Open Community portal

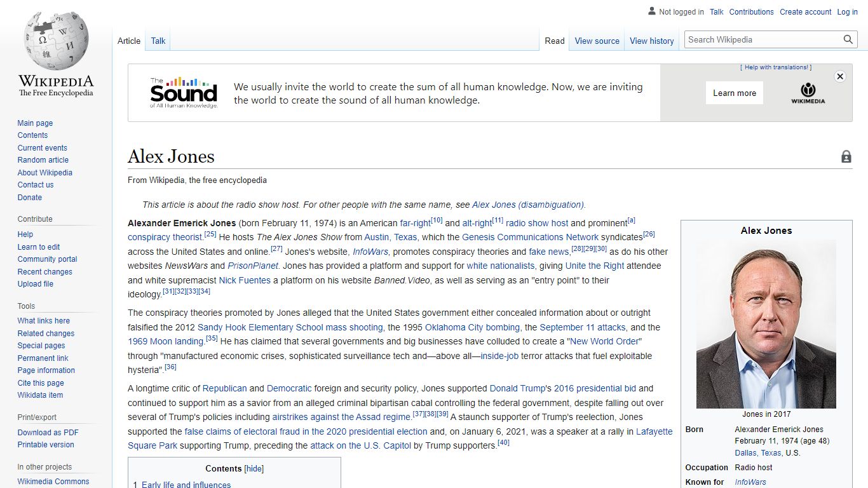pyautogui.click(x=47, y=259)
